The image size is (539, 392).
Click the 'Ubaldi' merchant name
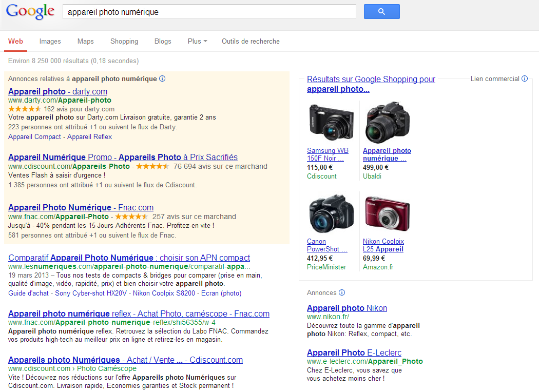click(372, 176)
